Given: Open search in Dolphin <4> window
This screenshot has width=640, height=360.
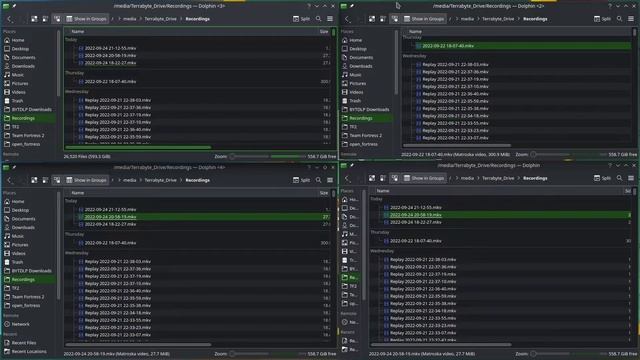Looking at the screenshot, I should pyautogui.click(x=318, y=180).
